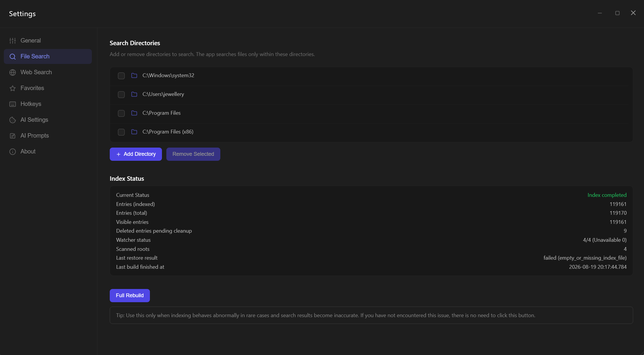Click folder icon for C:\Program Files (x86)
The height and width of the screenshot is (355, 644).
pyautogui.click(x=134, y=132)
